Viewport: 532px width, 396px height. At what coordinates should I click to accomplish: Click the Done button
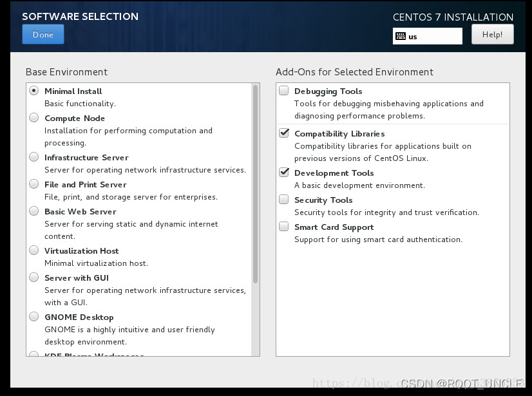pos(43,34)
